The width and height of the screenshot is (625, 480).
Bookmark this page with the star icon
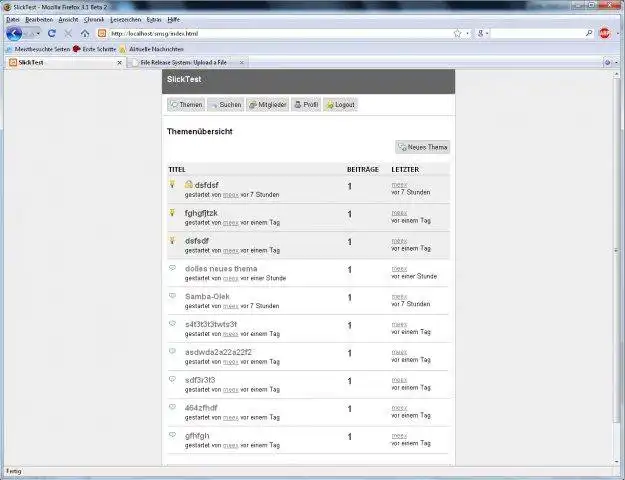(457, 33)
